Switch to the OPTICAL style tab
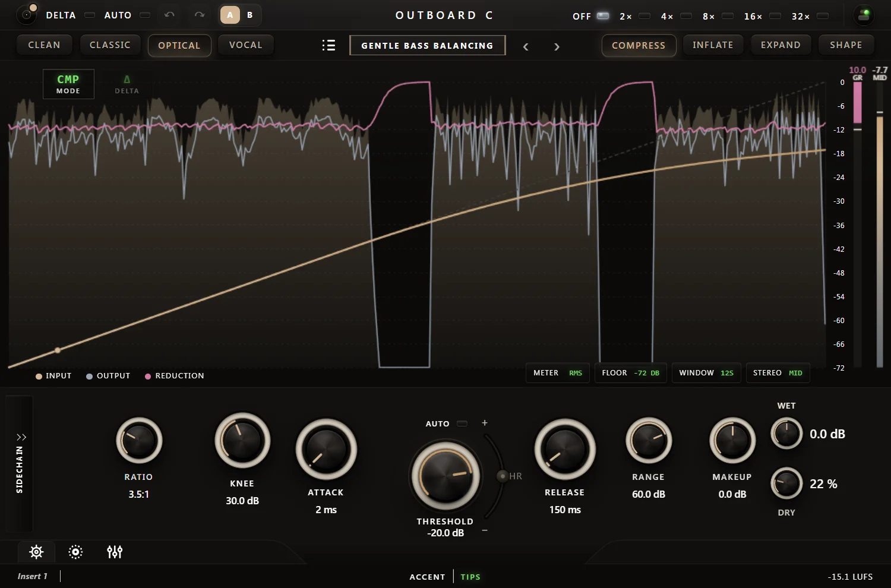891x588 pixels. tap(179, 46)
